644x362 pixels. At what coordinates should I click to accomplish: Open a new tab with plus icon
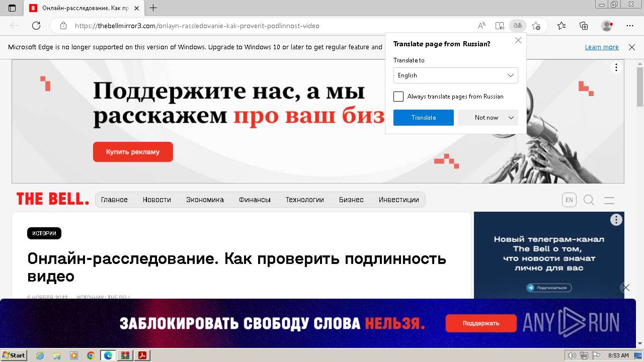(153, 8)
